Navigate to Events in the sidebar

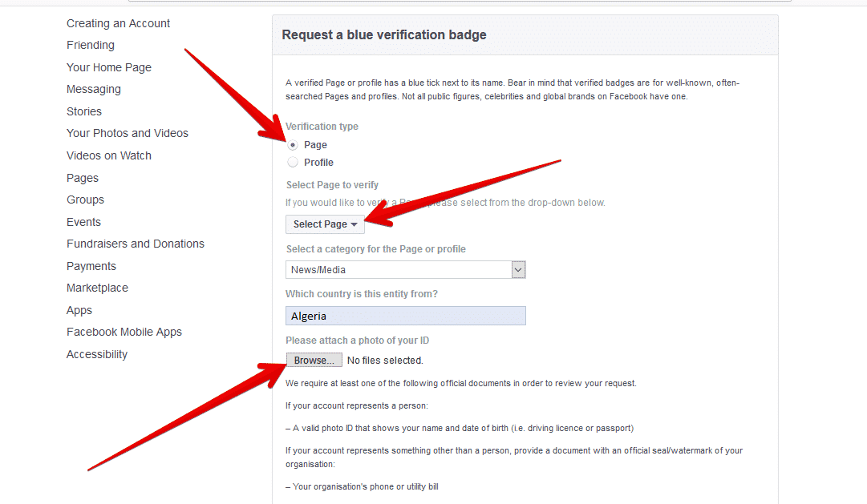click(x=83, y=222)
